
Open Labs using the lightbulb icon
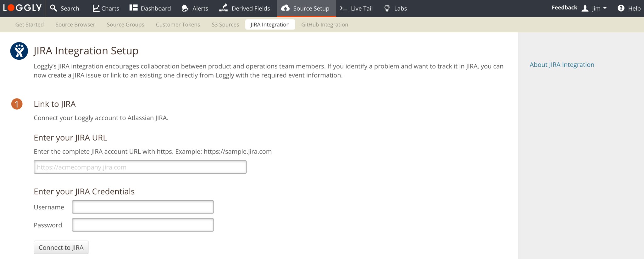(387, 8)
